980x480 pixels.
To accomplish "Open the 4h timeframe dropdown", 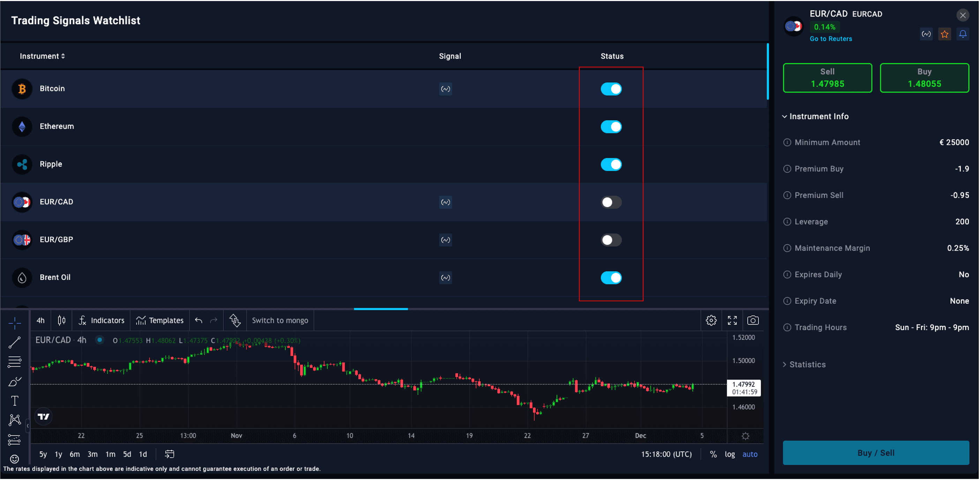I will click(40, 320).
